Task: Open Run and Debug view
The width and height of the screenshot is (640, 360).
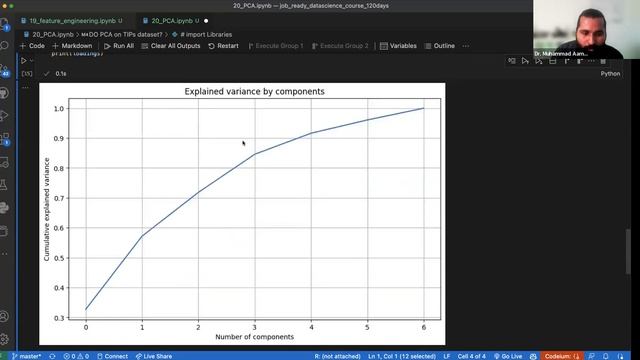Action: tap(4, 116)
